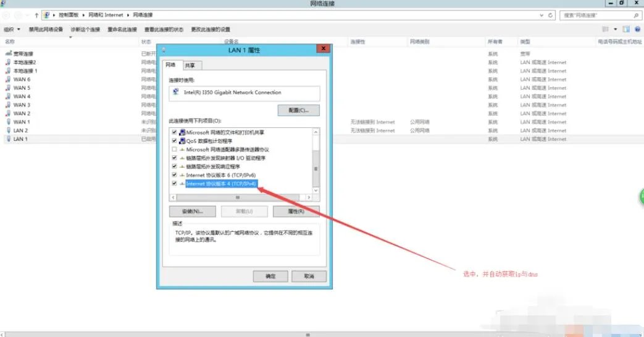Select the WAN 6 adapter icon
The height and width of the screenshot is (337, 644).
pyautogui.click(x=8, y=79)
